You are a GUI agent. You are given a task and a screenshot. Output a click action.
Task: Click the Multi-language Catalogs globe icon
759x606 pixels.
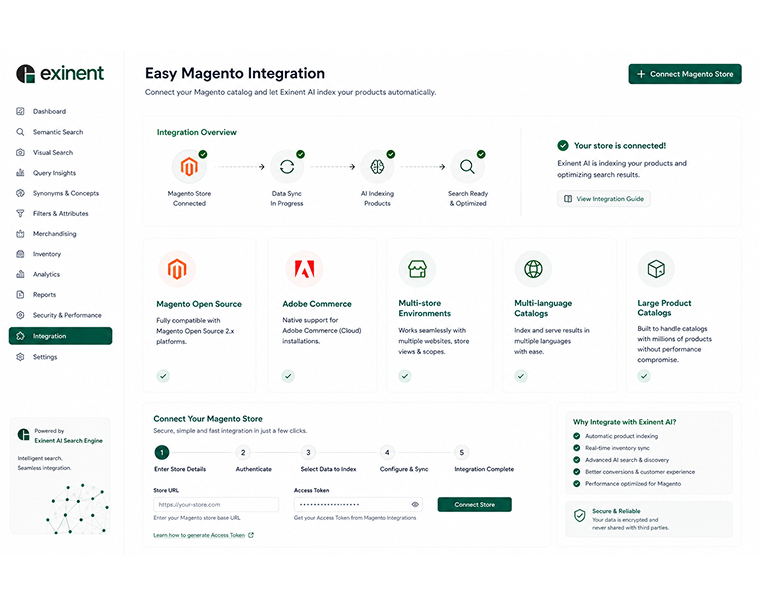click(x=533, y=269)
